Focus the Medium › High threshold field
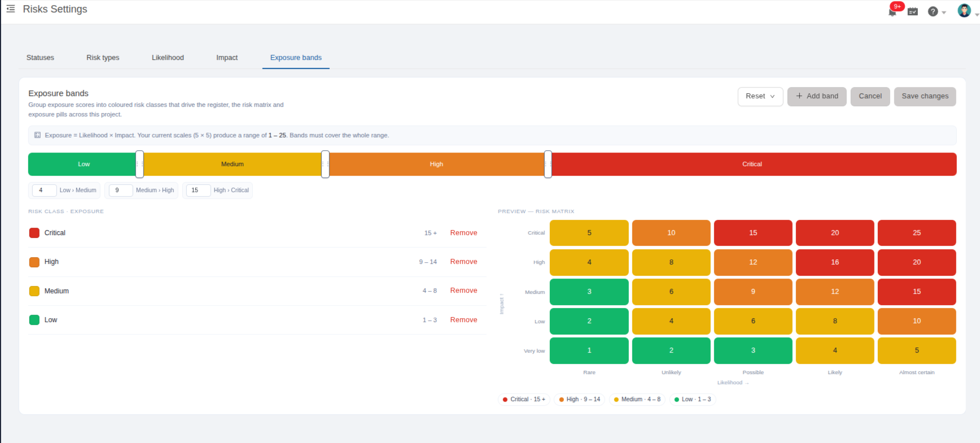980x443 pixels. point(121,190)
